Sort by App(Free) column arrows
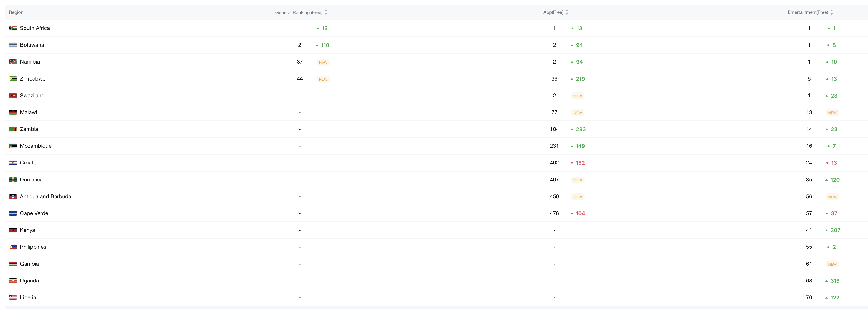 567,12
